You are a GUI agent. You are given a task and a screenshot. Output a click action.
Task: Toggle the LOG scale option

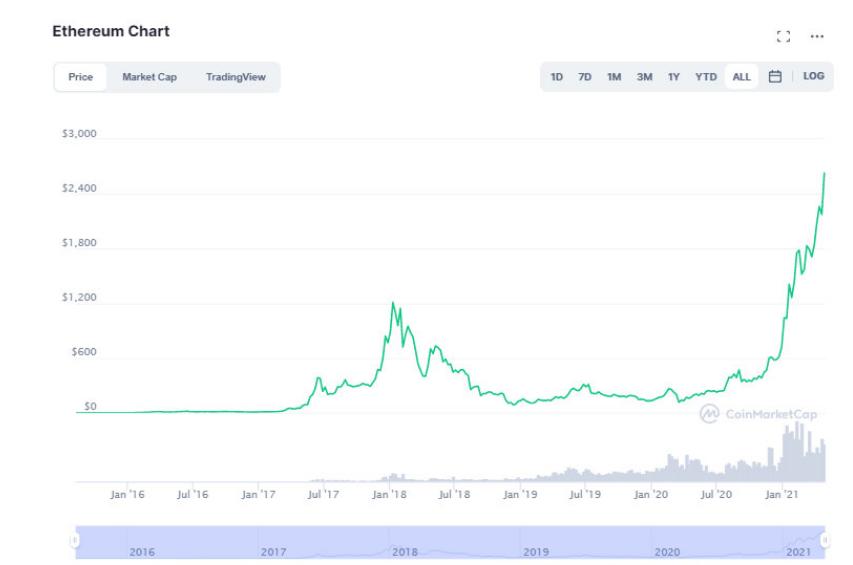coord(813,76)
